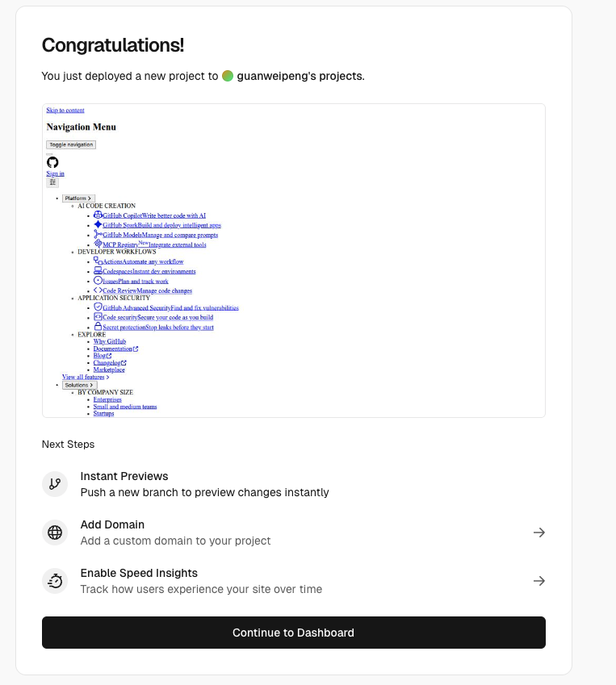Image resolution: width=616 pixels, height=685 pixels.
Task: Follow the Sign in link
Action: click(x=55, y=173)
